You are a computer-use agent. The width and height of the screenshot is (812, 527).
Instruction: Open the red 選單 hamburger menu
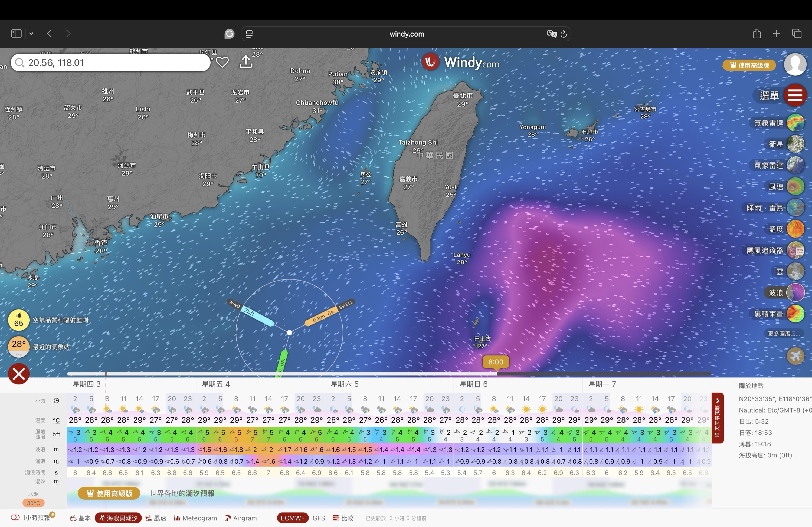click(x=795, y=95)
